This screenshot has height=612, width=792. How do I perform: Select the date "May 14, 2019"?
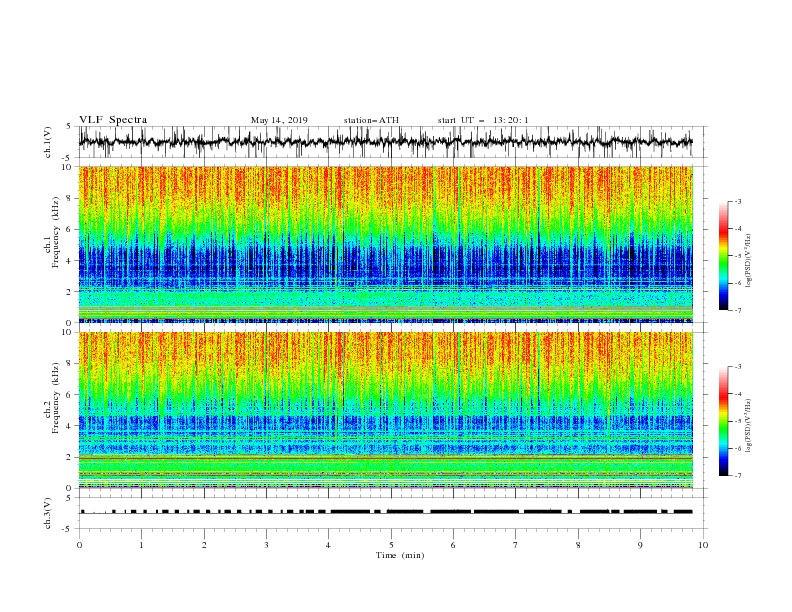[279, 120]
